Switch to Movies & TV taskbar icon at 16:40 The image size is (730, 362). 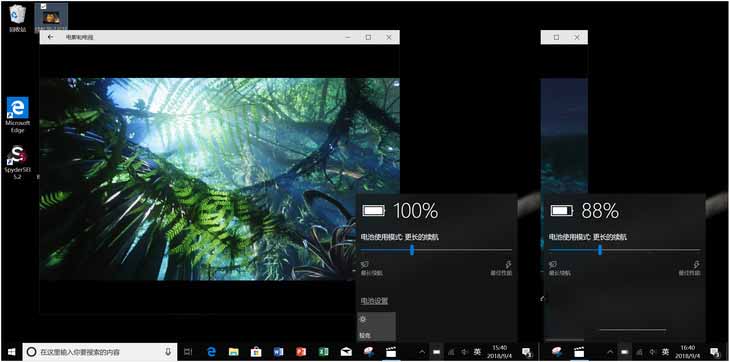[x=579, y=352]
